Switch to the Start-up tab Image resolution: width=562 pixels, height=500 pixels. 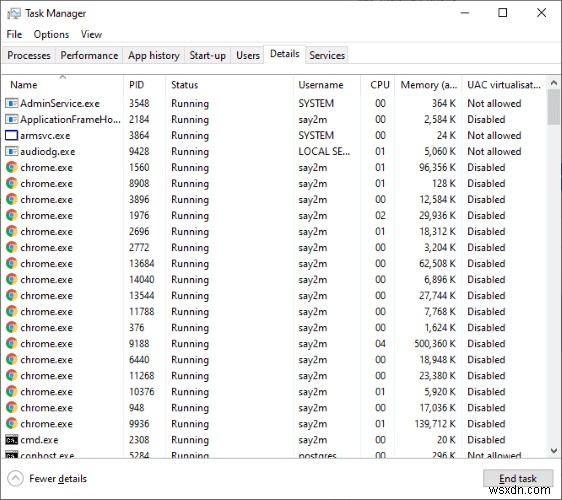208,56
